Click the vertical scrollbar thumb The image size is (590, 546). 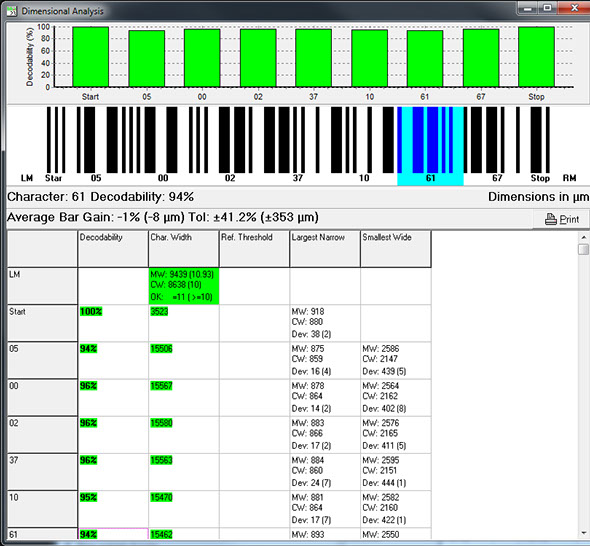click(584, 249)
